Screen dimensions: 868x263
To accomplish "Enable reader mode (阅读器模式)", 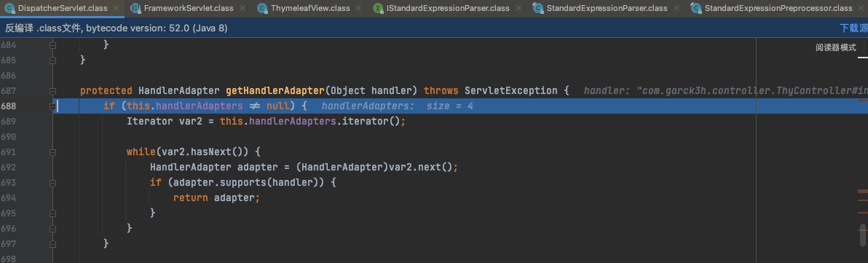I will [x=836, y=47].
